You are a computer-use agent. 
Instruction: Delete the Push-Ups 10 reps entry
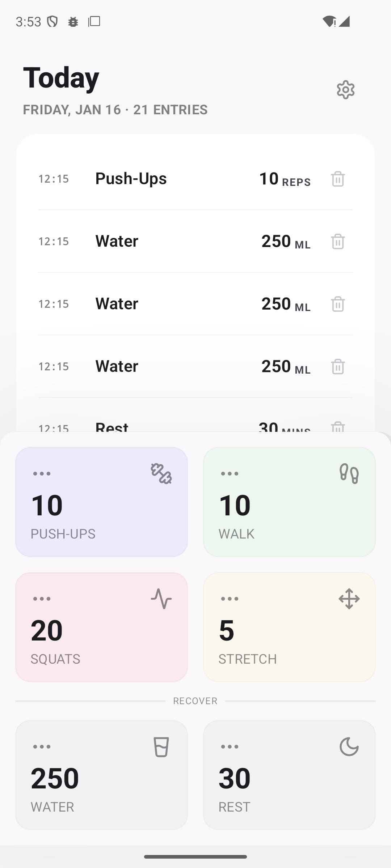[x=338, y=179]
